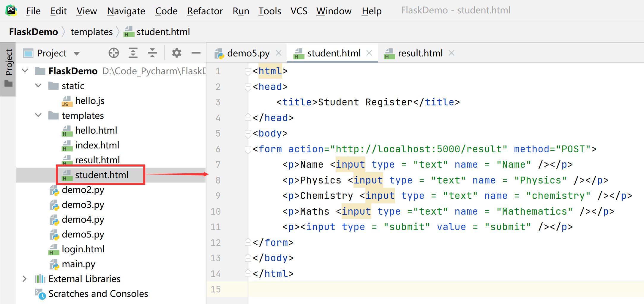644x304 pixels.
Task: Collapse the static folder
Action: (38, 86)
